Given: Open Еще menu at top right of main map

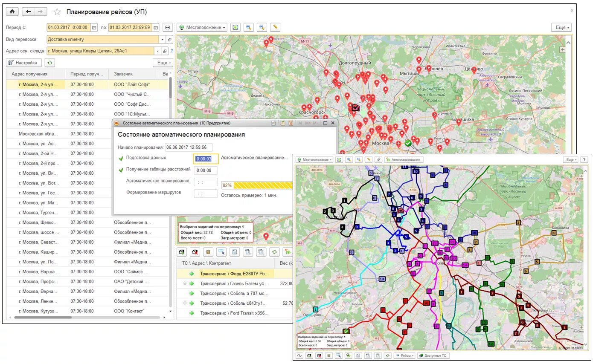Looking at the screenshot, I should [561, 27].
